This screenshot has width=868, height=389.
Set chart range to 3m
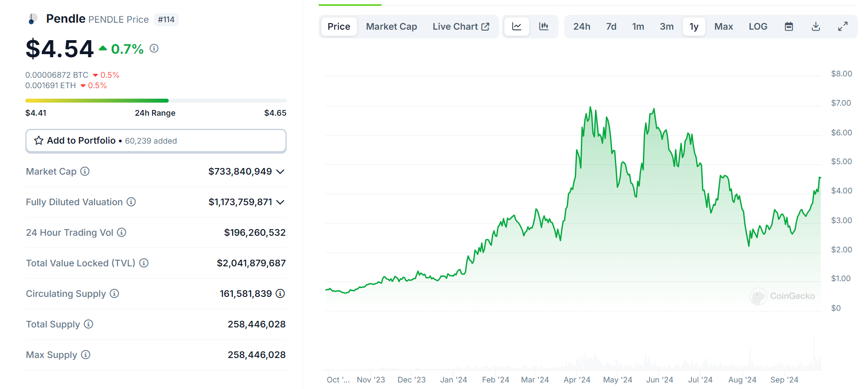(667, 27)
